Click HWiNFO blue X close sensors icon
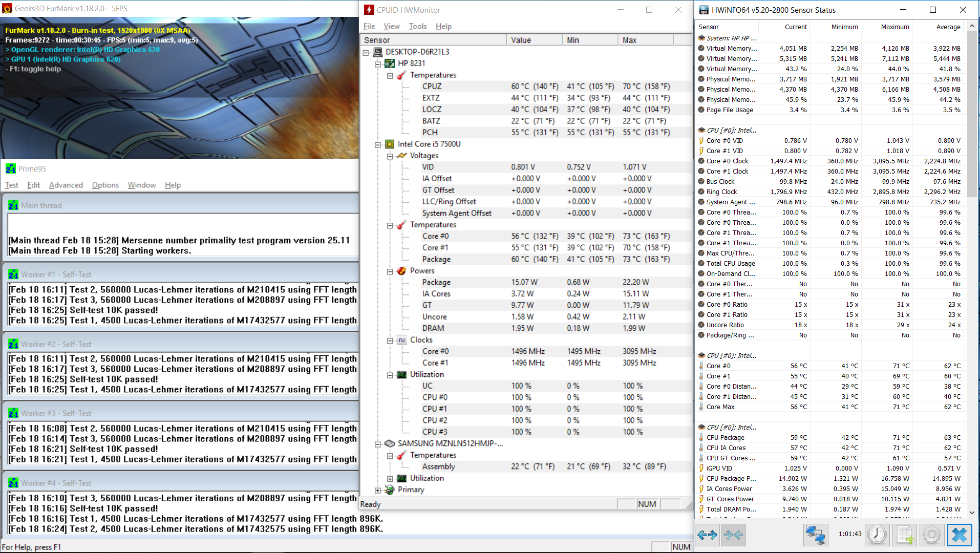Image resolution: width=980 pixels, height=553 pixels. coord(960,535)
